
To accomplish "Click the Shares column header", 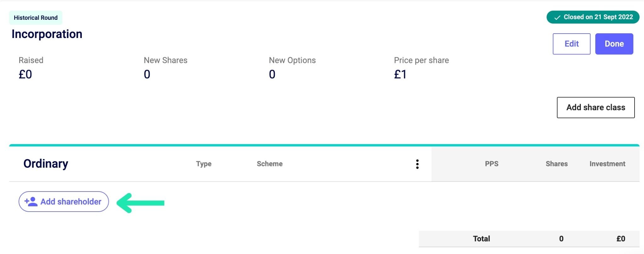I will click(x=557, y=164).
